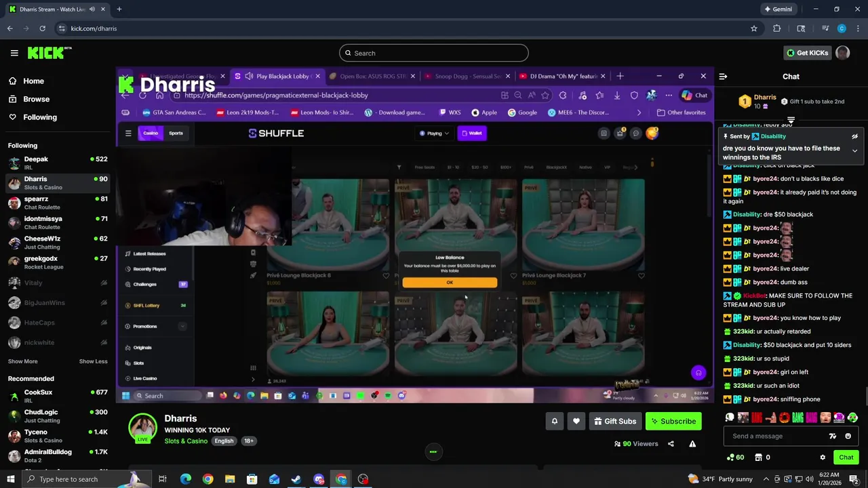Screen dimensions: 868x488
Task: Expand the pinned message chevron
Action: (854, 150)
